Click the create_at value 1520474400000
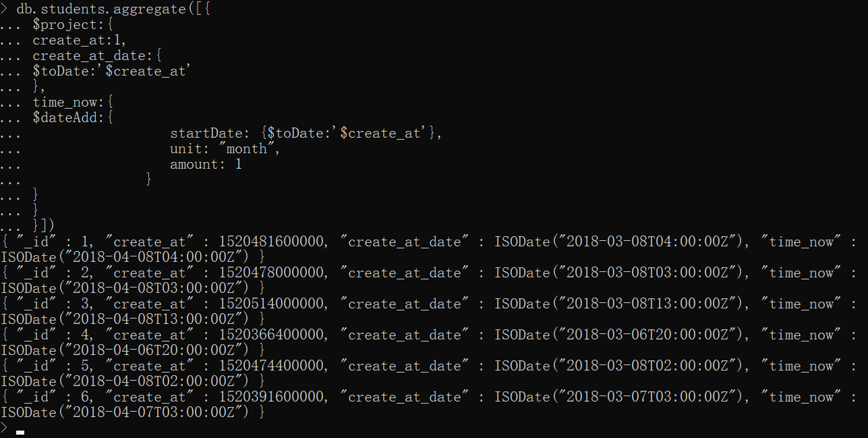 pos(272,366)
